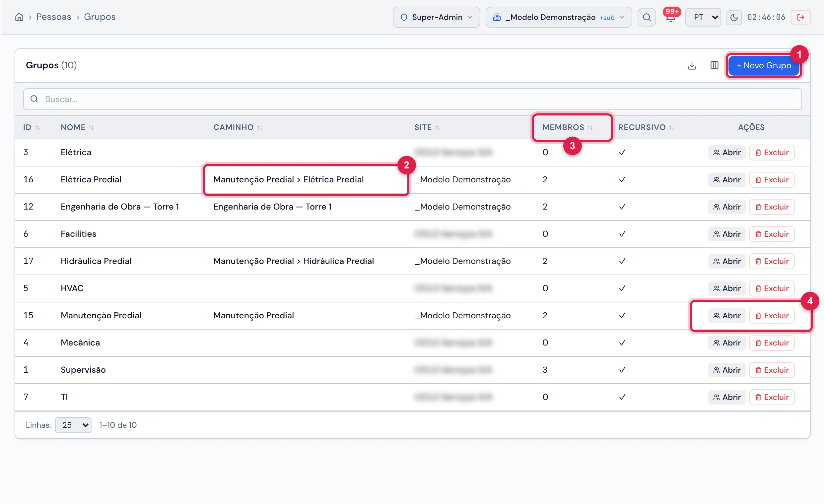Click 'Manutenção Predial > Hidráulica Predial' path cell
Image resolution: width=824 pixels, height=504 pixels.
[x=293, y=261]
